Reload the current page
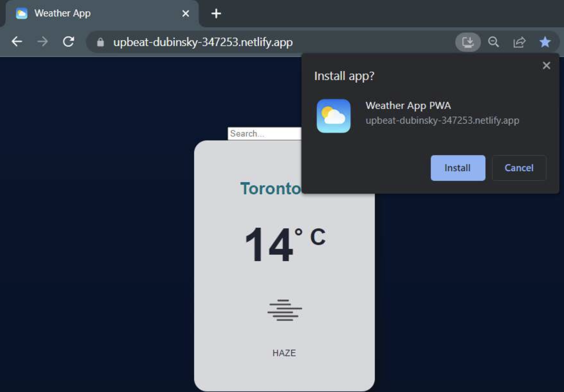Screen dimensions: 564x392 pos(69,41)
